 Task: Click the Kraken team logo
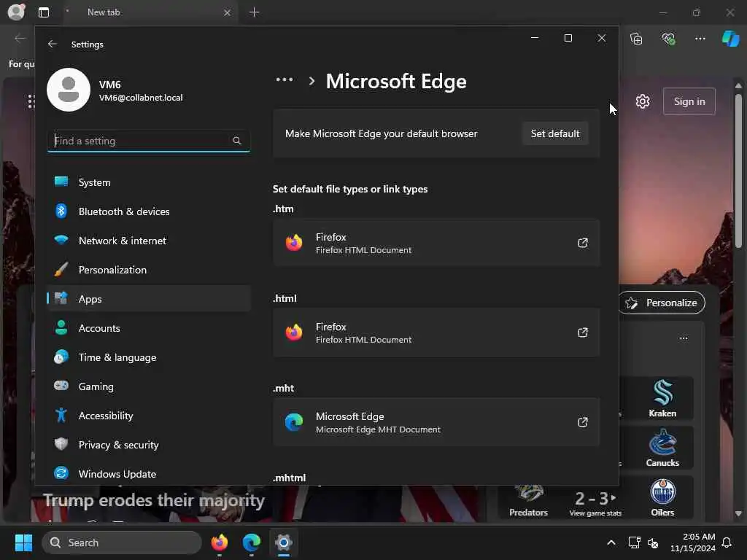[662, 393]
